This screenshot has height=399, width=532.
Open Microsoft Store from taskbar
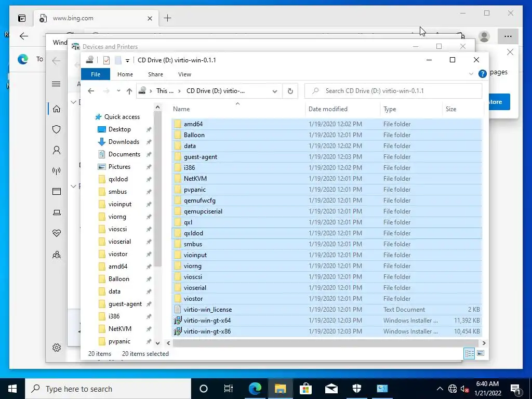point(305,389)
